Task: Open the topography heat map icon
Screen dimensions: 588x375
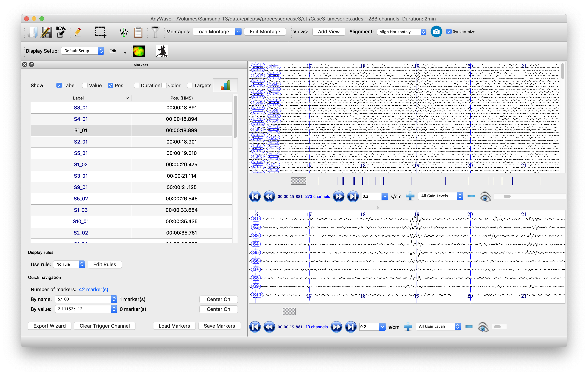Action: point(138,51)
